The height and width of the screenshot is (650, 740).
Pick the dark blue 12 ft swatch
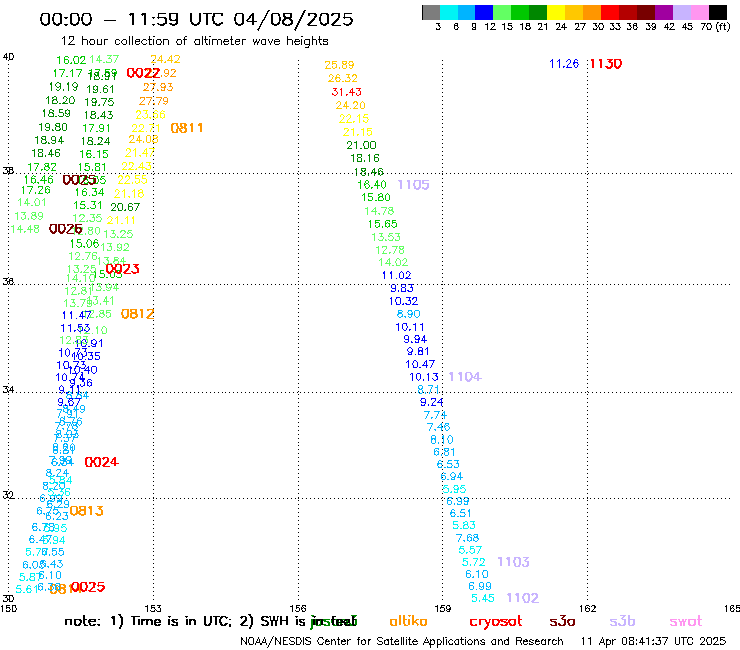point(485,12)
